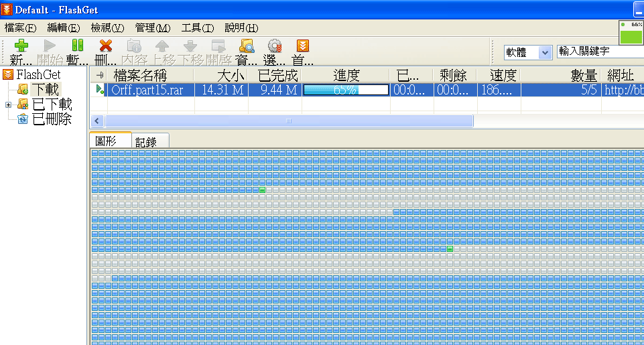Sort by 進度 column header
This screenshot has width=644, height=345.
(x=346, y=76)
